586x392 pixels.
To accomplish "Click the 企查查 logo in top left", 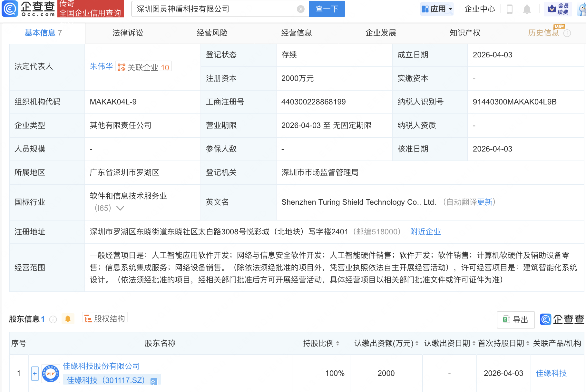I will (x=27, y=9).
